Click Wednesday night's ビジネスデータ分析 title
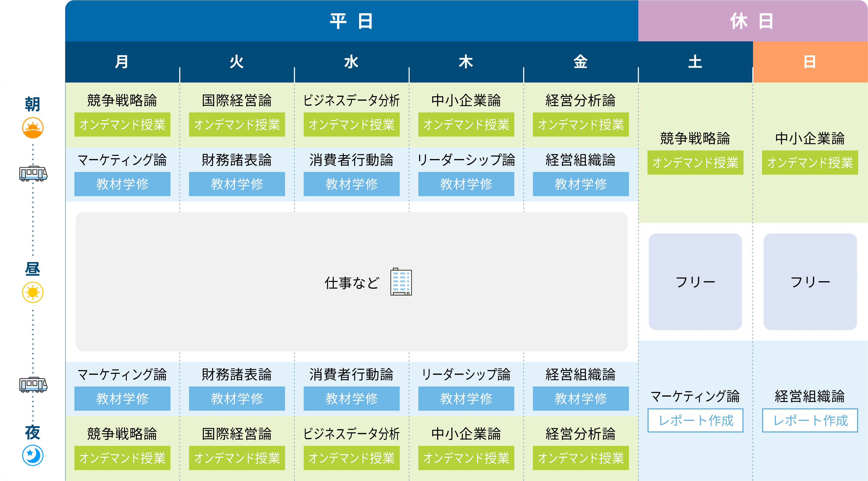The image size is (868, 481). tap(352, 434)
